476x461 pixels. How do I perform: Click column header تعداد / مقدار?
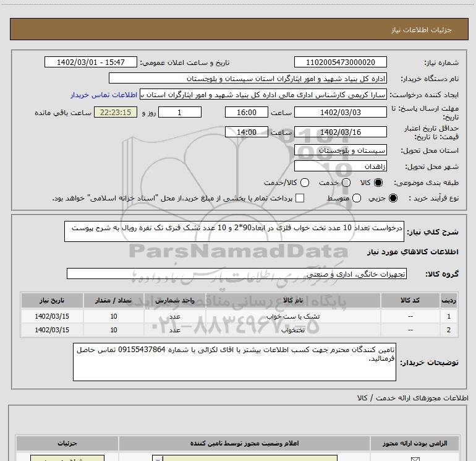pyautogui.click(x=114, y=301)
